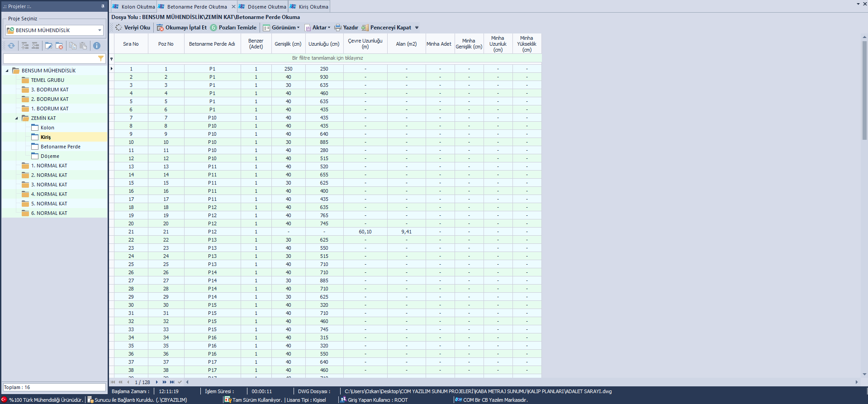868x404 pixels.
Task: Open the Görünüm dropdown menu
Action: tap(281, 28)
